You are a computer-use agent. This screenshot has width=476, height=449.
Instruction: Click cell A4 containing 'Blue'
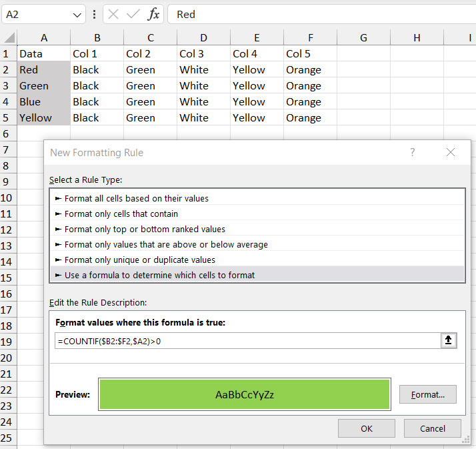[x=44, y=102]
